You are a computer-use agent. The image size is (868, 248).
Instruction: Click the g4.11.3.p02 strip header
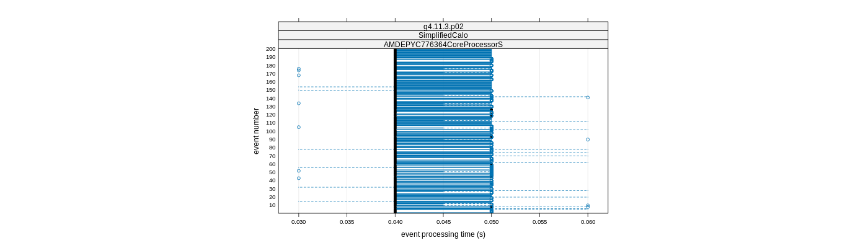click(x=443, y=27)
